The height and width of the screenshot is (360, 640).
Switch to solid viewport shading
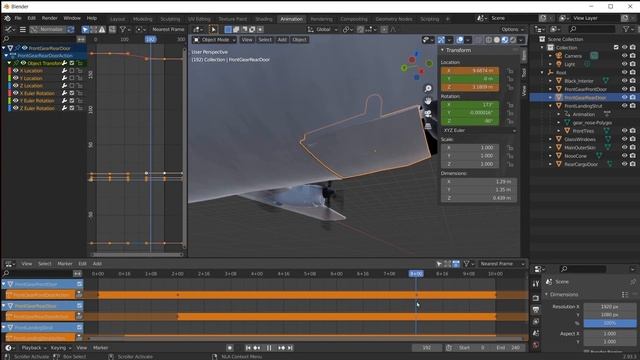click(x=497, y=40)
